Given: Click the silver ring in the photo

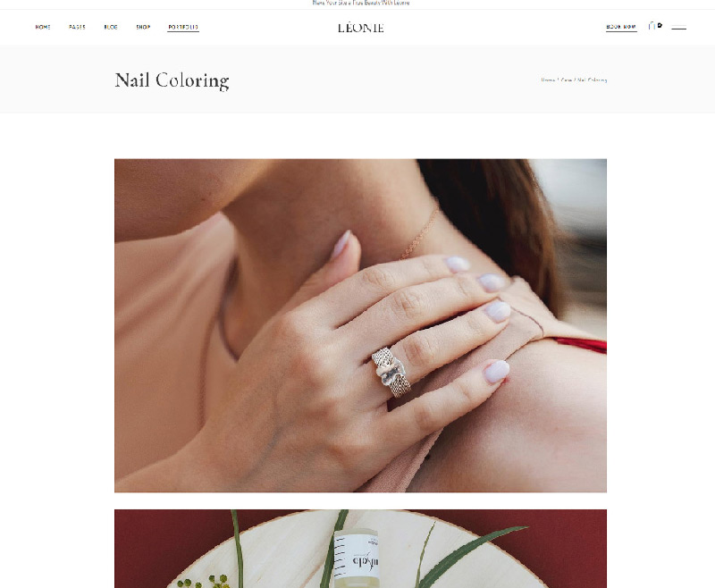Looking at the screenshot, I should 391,372.
